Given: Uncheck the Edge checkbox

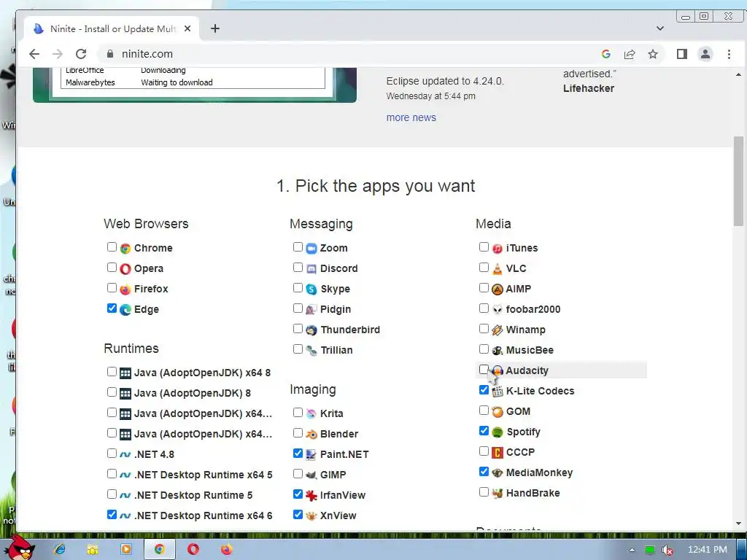Looking at the screenshot, I should pyautogui.click(x=112, y=308).
